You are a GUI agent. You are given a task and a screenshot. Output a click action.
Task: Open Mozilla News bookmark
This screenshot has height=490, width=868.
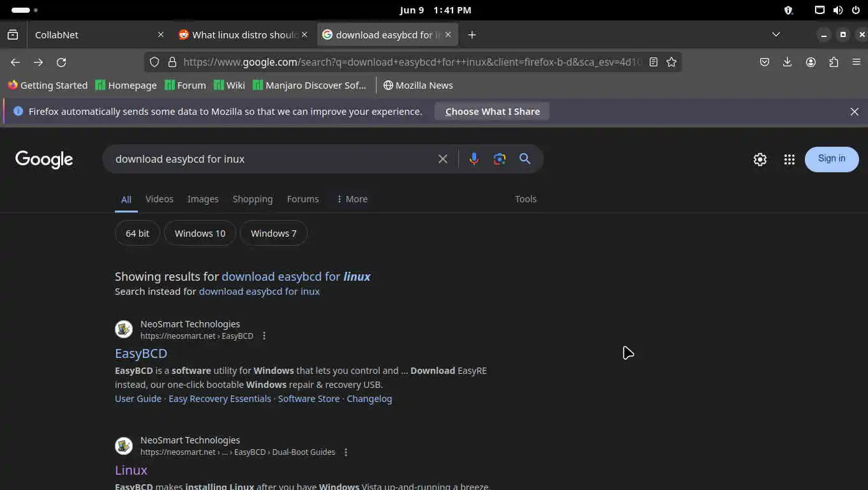[x=418, y=85]
